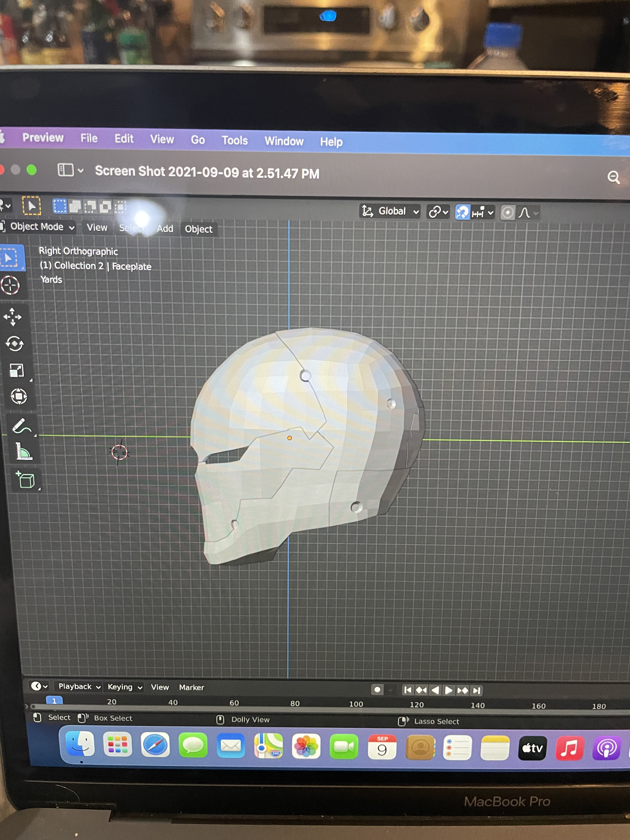The image size is (630, 840).
Task: Set selection mode to invert selection
Action: [x=105, y=207]
